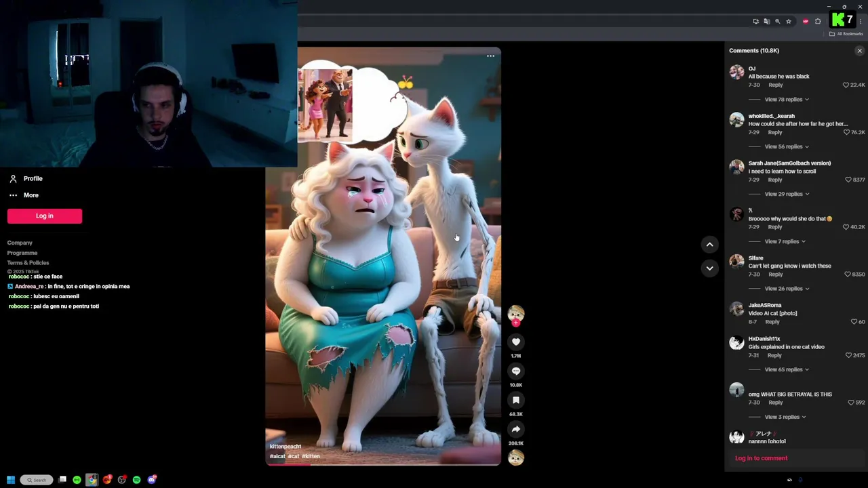Reply to whokilled._.kearah's comment
868x488 pixels.
pyautogui.click(x=775, y=132)
